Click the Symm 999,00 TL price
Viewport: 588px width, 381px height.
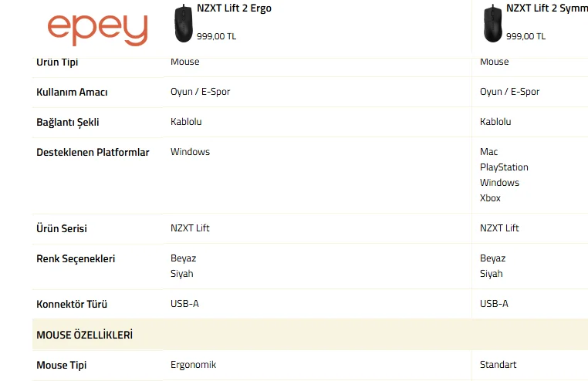(x=525, y=36)
